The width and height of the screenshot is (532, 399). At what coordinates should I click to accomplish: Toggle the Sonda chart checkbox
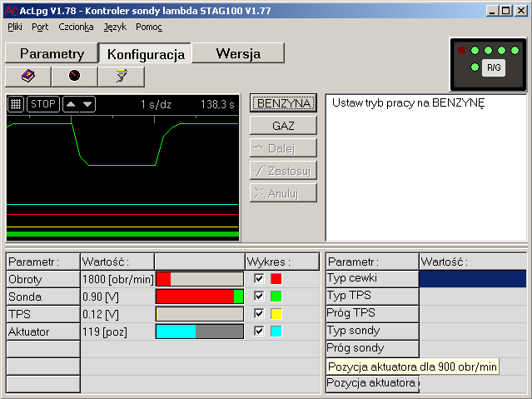pos(259,296)
